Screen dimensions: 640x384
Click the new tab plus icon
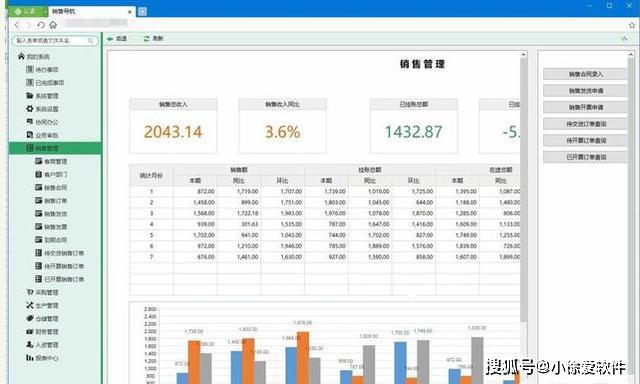(142, 11)
